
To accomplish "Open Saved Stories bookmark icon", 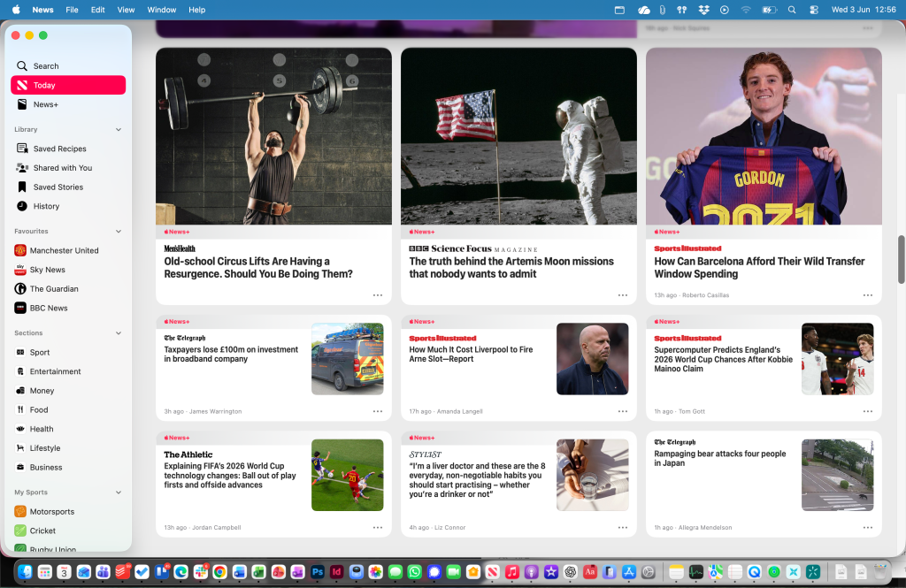I will click(22, 187).
